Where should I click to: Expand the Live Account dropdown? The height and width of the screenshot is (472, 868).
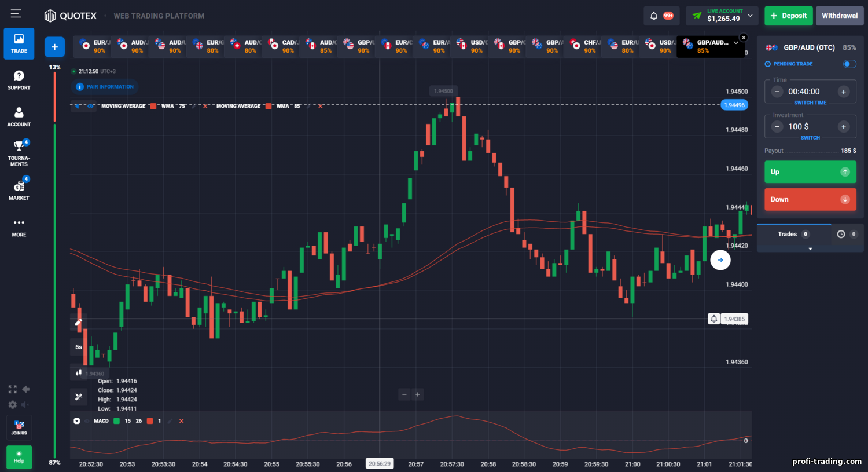click(x=751, y=16)
